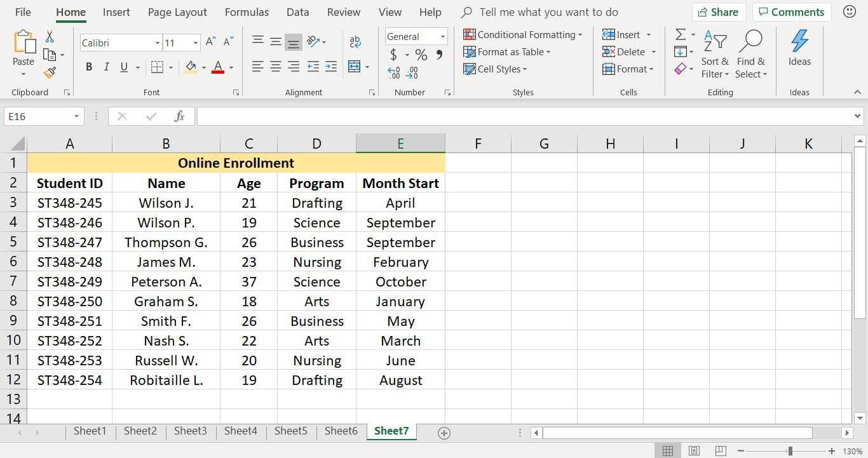Click the yellow Fill Color swatch
Image resolution: width=868 pixels, height=458 pixels.
(191, 67)
